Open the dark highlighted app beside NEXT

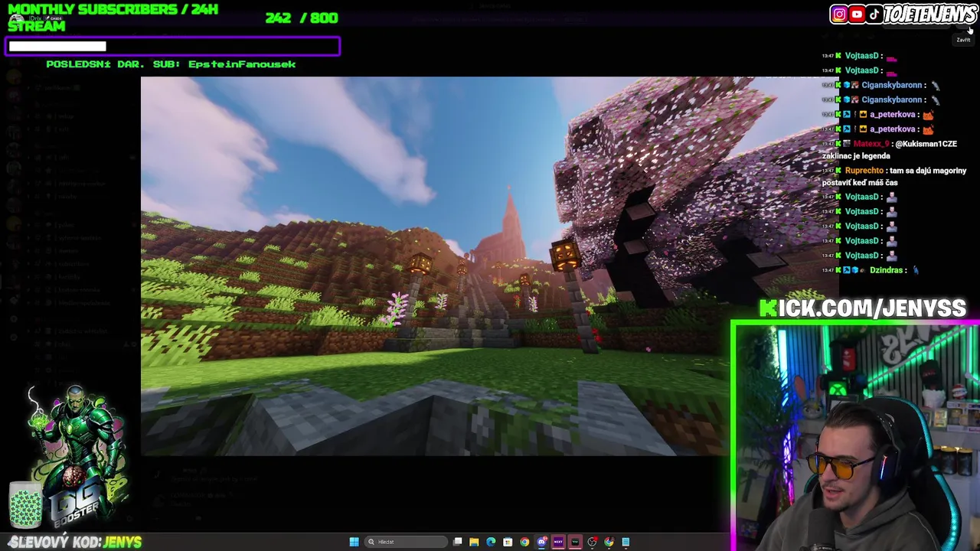[x=575, y=542]
